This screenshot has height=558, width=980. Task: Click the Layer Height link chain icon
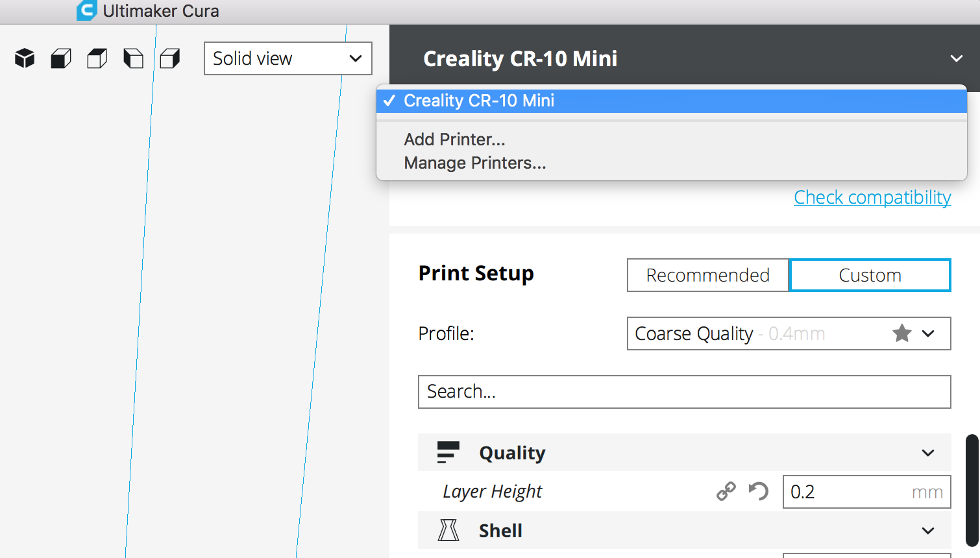click(726, 492)
